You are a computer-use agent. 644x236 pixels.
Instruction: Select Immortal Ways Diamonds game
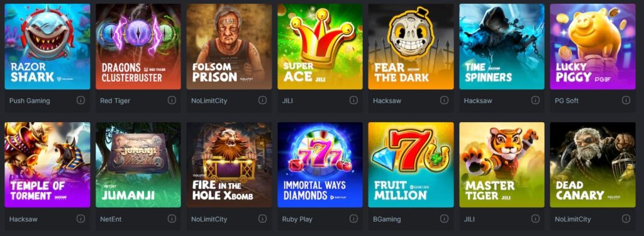click(x=320, y=165)
